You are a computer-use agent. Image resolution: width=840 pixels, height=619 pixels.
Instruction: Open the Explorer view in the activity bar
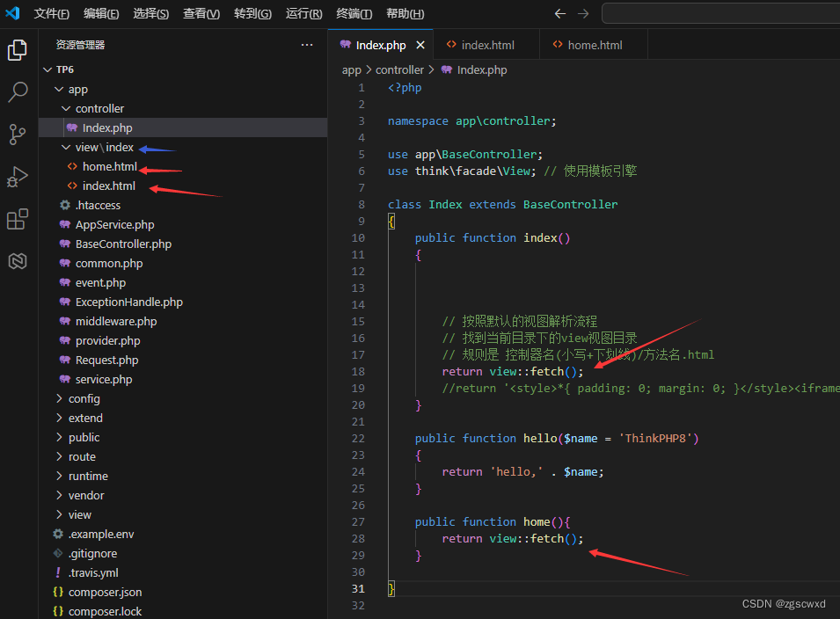click(x=18, y=51)
